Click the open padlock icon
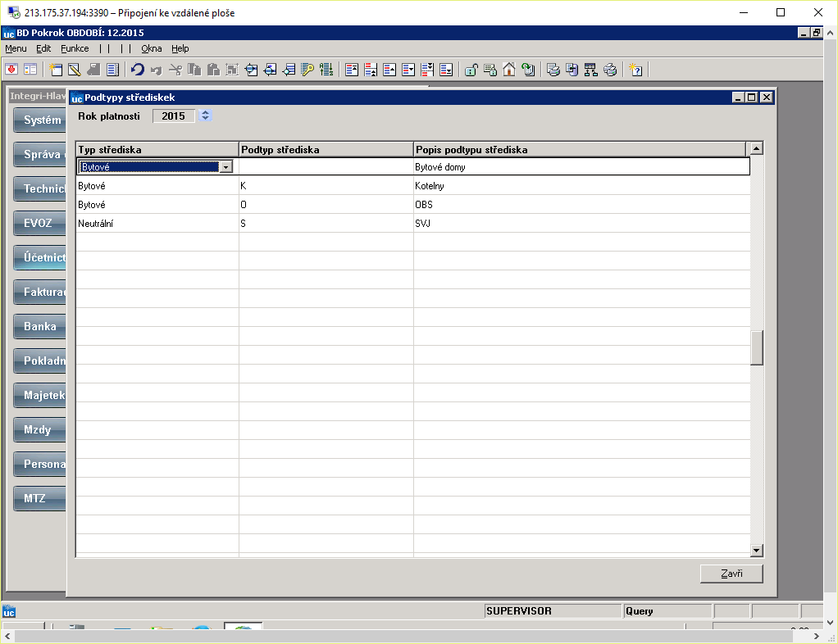 [471, 70]
